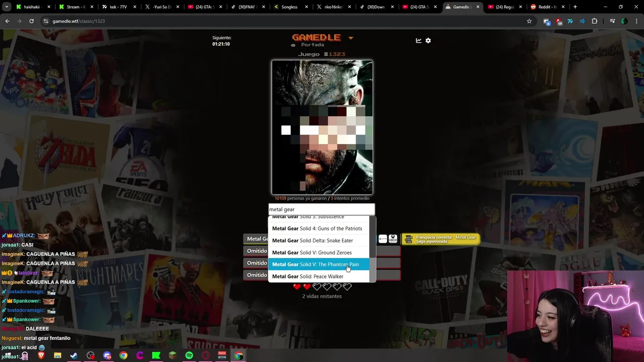The image size is (644, 362).
Task: Switch to the (24) Regul YouTube tab
Action: 506,7
